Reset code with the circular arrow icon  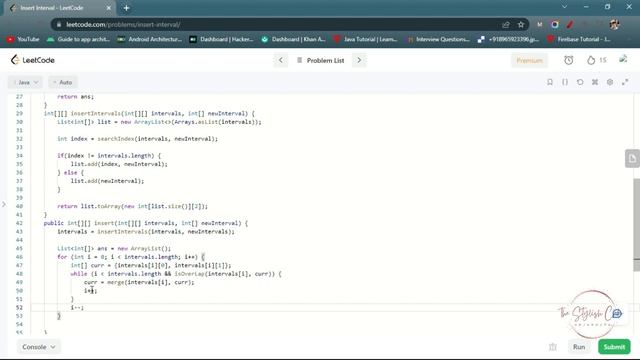[x=580, y=82]
